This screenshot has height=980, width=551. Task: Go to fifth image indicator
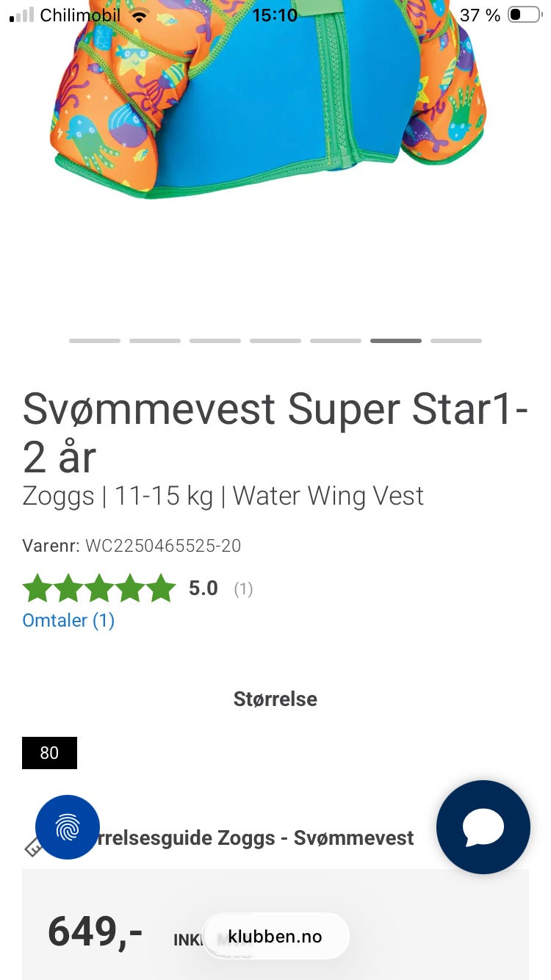pos(336,341)
